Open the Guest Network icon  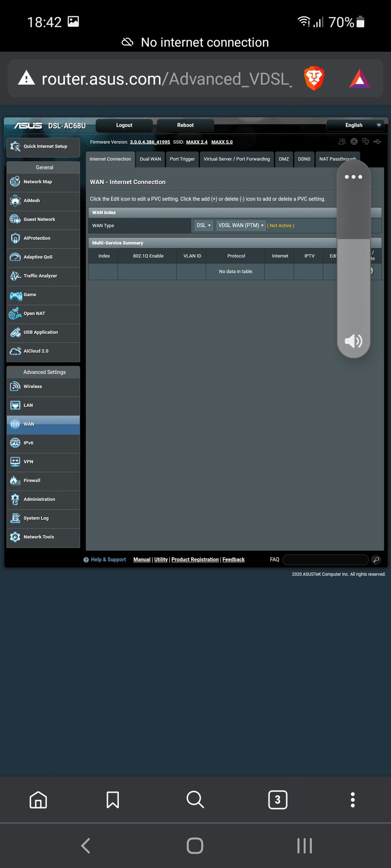[x=15, y=219]
